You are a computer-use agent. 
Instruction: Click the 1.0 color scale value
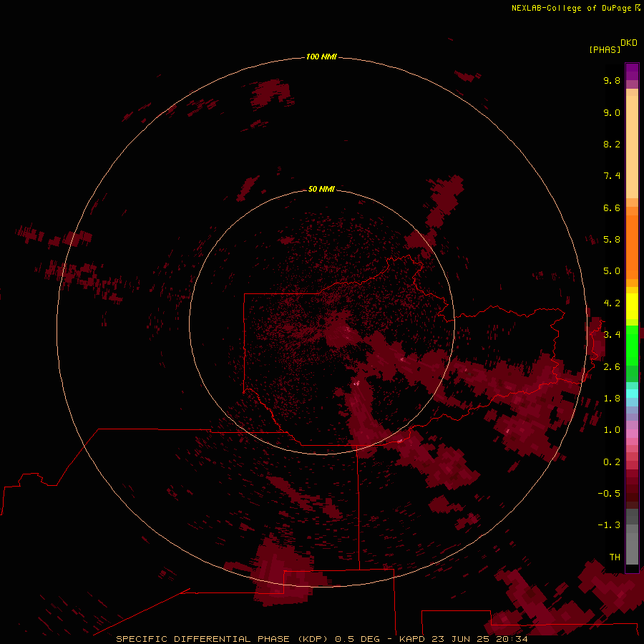[x=612, y=430]
